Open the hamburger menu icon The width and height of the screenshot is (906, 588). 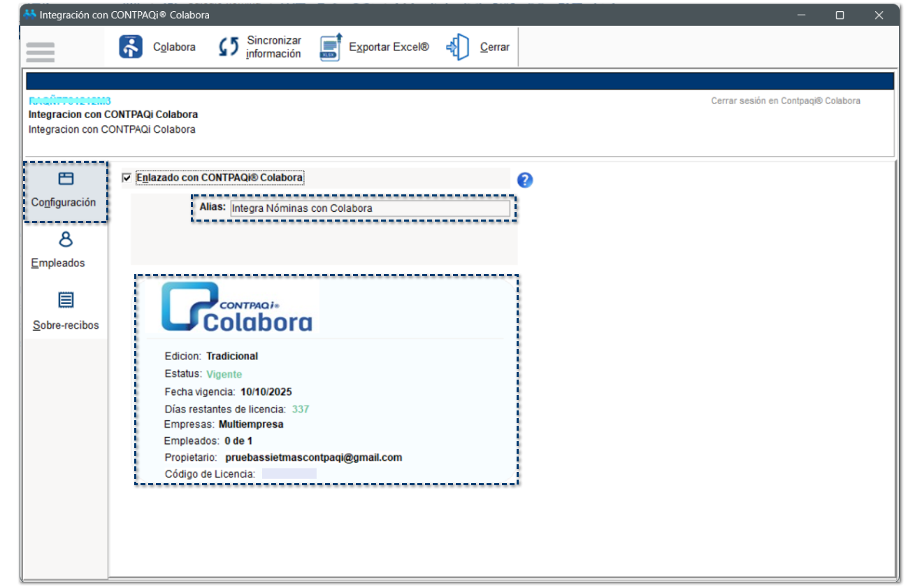40,52
